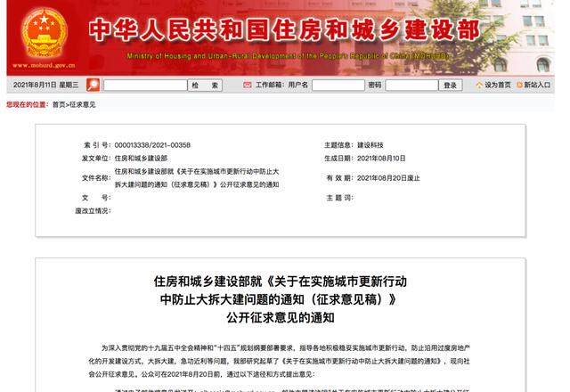Image resolution: width=570 pixels, height=392 pixels.
Task: Click the 登录 login button
Action: point(451,86)
